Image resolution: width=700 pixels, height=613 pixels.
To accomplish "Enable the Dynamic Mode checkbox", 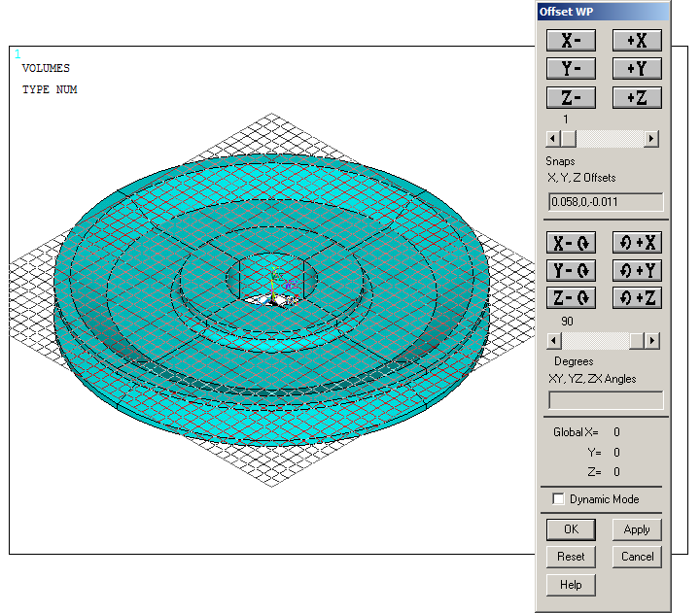I will (559, 499).
